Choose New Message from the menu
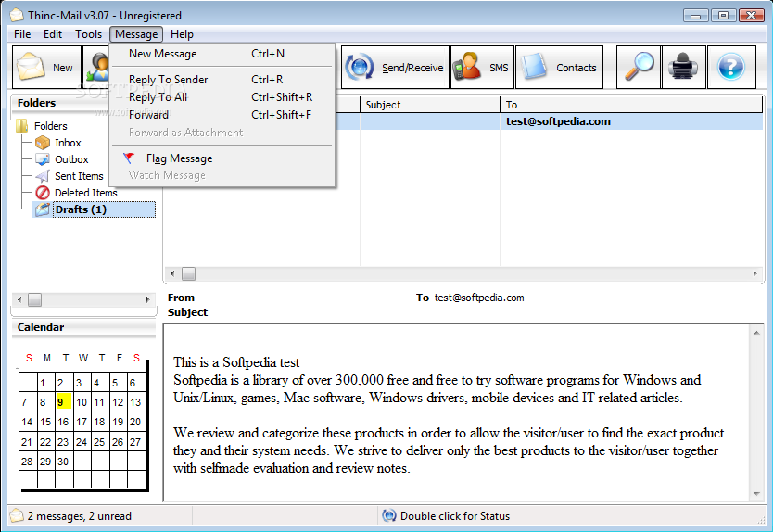773x532 pixels. (x=222, y=54)
